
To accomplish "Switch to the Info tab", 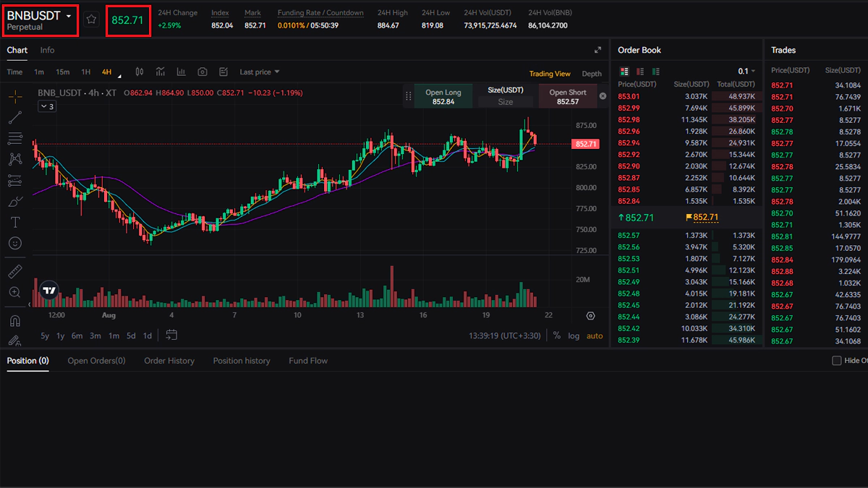I will [x=47, y=50].
